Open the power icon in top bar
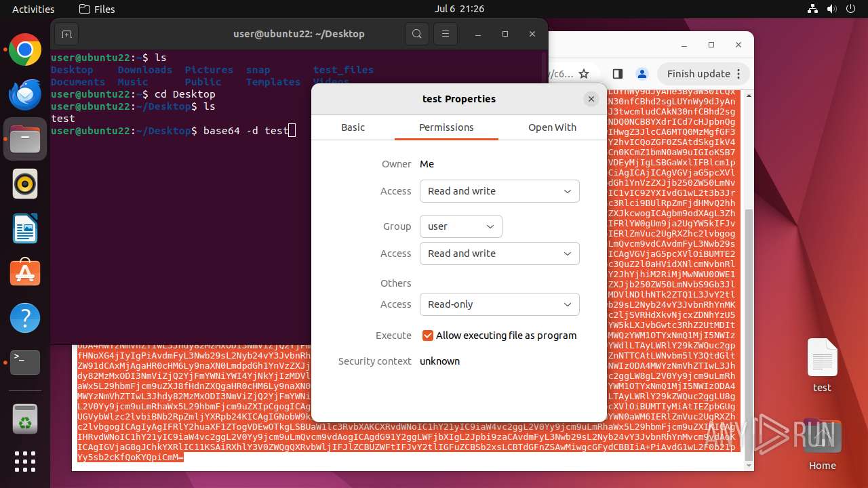Viewport: 868px width, 488px height. [x=851, y=9]
